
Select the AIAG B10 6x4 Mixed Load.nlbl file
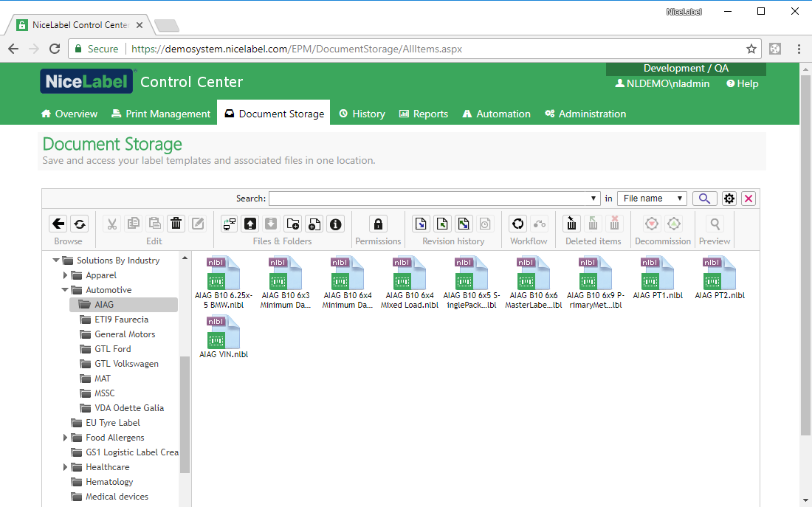click(410, 283)
